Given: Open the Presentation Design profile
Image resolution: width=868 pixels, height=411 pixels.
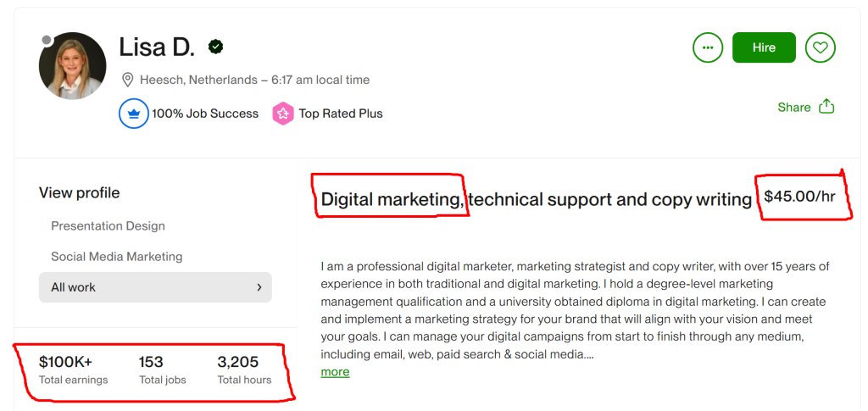Looking at the screenshot, I should click(108, 226).
